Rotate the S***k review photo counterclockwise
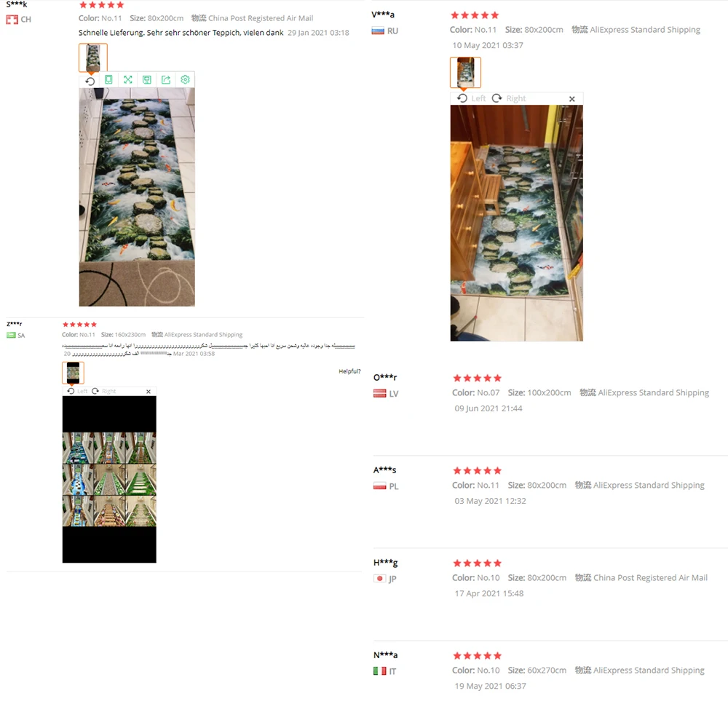The height and width of the screenshot is (728, 728). (x=90, y=82)
